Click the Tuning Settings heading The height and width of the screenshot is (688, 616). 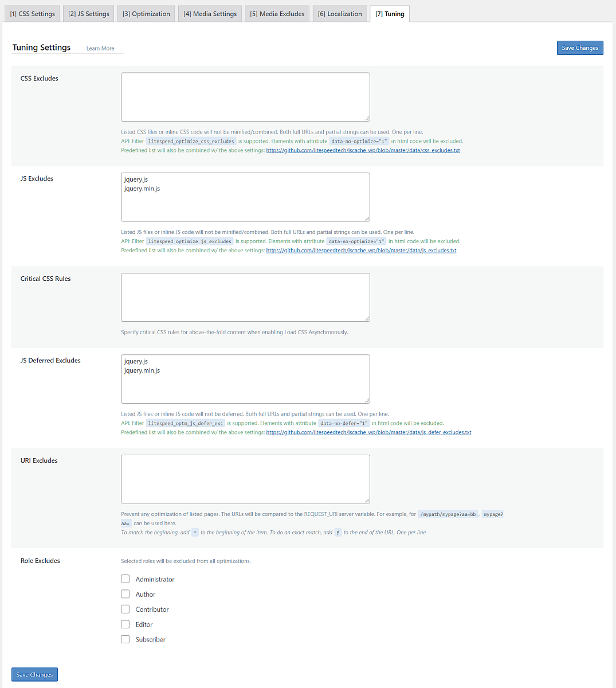[41, 48]
